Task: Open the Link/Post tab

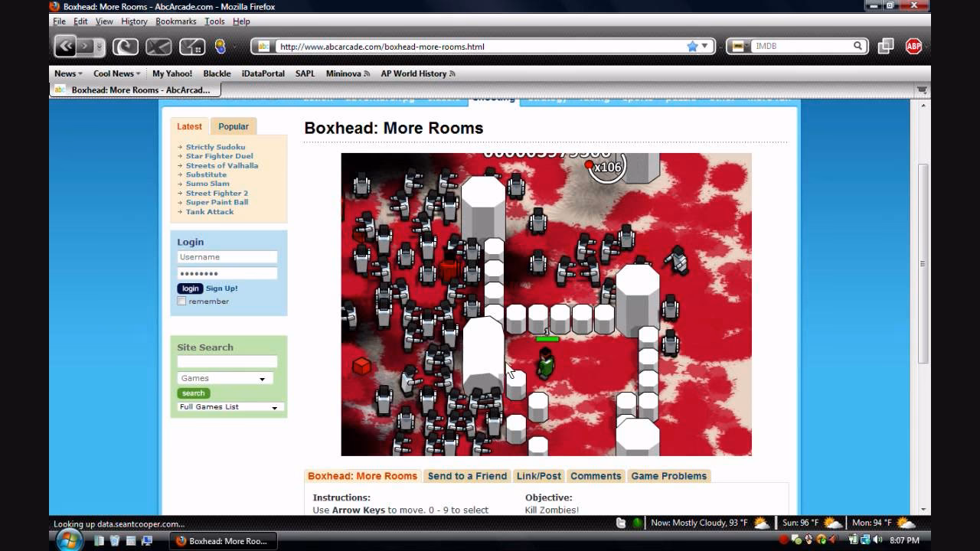Action: [x=539, y=476]
